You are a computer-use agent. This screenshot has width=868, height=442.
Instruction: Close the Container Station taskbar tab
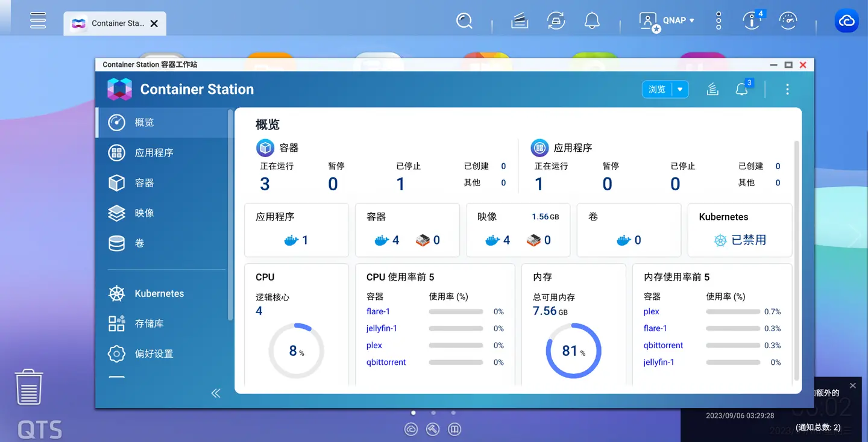pos(154,23)
